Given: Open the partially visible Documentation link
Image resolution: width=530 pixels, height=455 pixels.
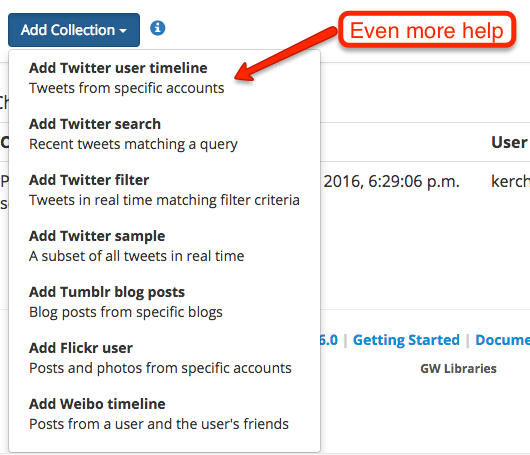Looking at the screenshot, I should 503,340.
